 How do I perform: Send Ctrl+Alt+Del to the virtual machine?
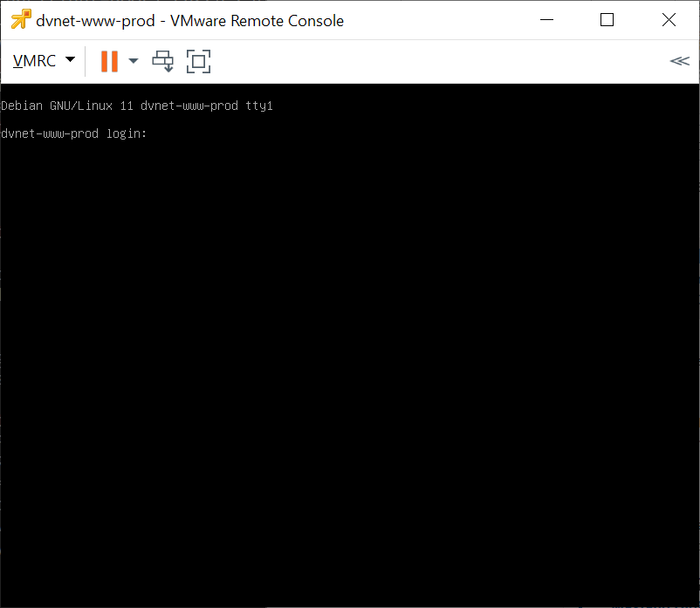[163, 61]
